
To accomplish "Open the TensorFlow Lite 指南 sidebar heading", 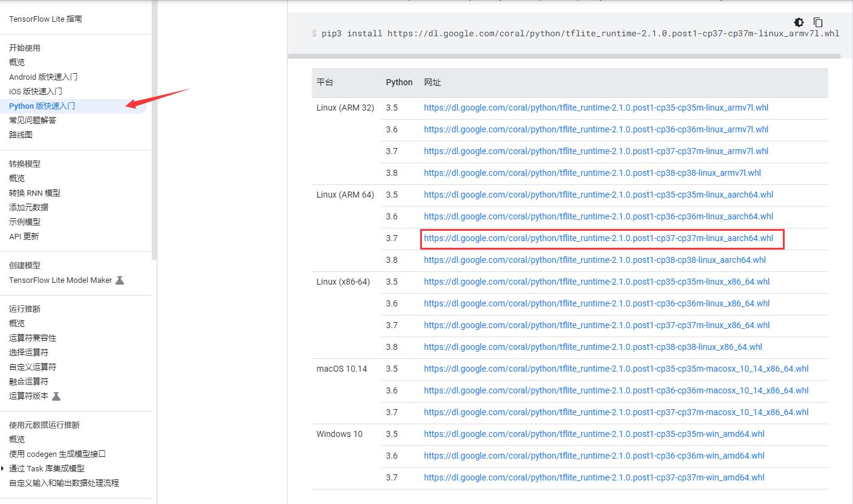I will pyautogui.click(x=45, y=19).
